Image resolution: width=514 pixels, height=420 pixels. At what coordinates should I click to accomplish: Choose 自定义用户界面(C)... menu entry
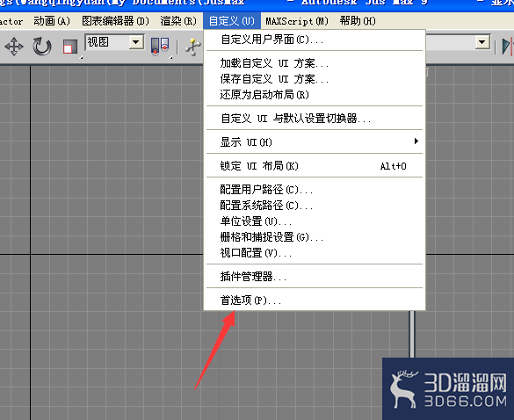pyautogui.click(x=315, y=40)
